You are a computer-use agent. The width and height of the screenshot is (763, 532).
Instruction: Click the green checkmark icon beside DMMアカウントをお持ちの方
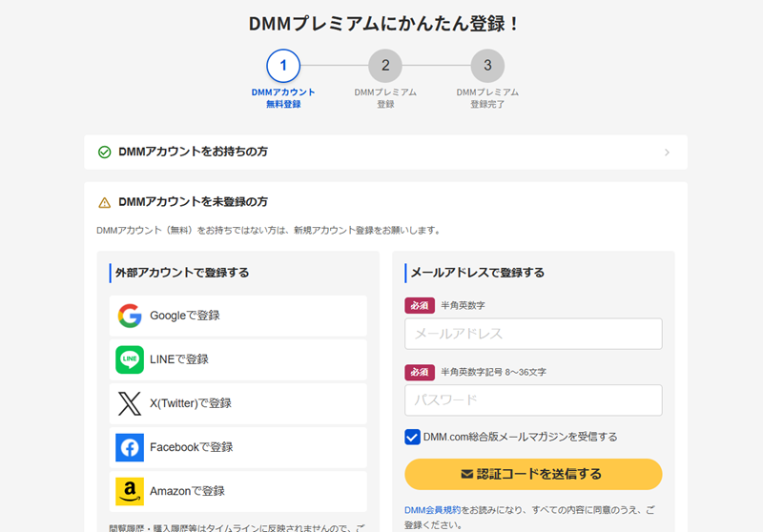[x=105, y=153]
